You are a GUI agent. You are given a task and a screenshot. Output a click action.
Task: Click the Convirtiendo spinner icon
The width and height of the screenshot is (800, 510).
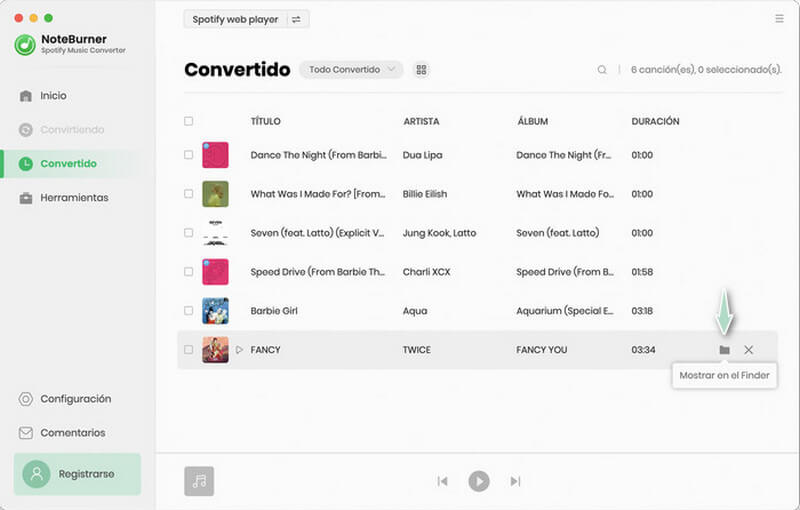pyautogui.click(x=26, y=130)
